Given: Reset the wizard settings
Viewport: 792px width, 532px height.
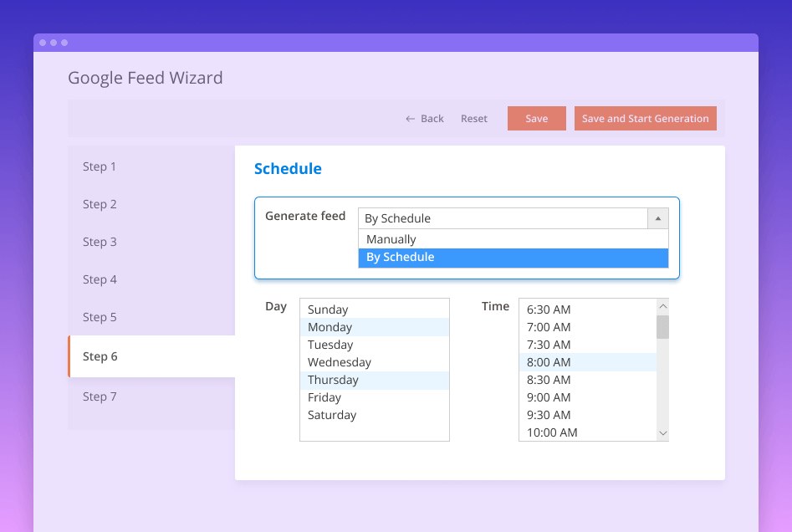Looking at the screenshot, I should [473, 119].
